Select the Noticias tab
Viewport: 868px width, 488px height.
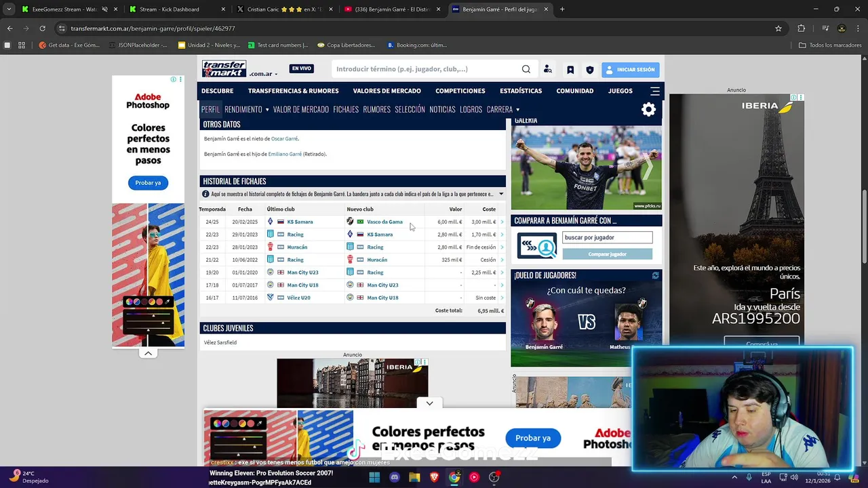(x=442, y=110)
